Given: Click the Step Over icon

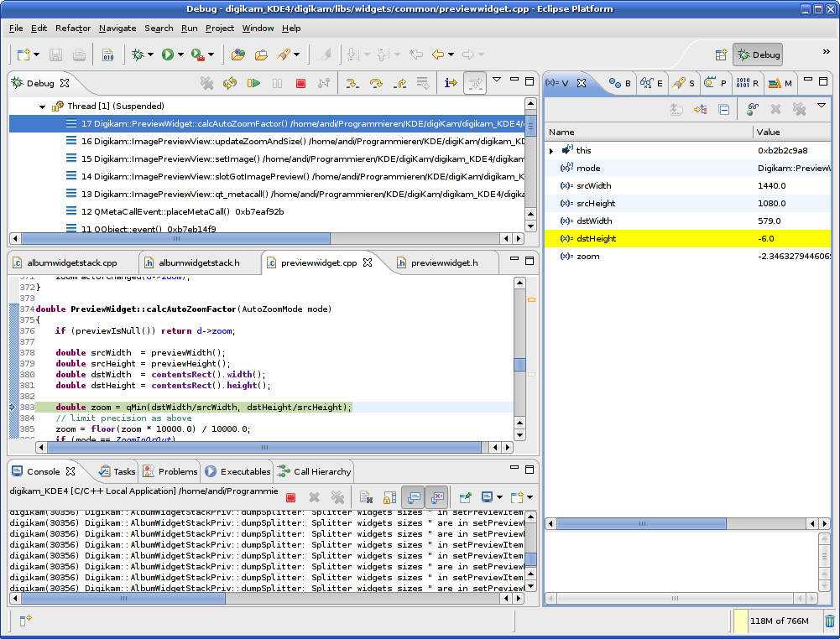Looking at the screenshot, I should click(376, 83).
